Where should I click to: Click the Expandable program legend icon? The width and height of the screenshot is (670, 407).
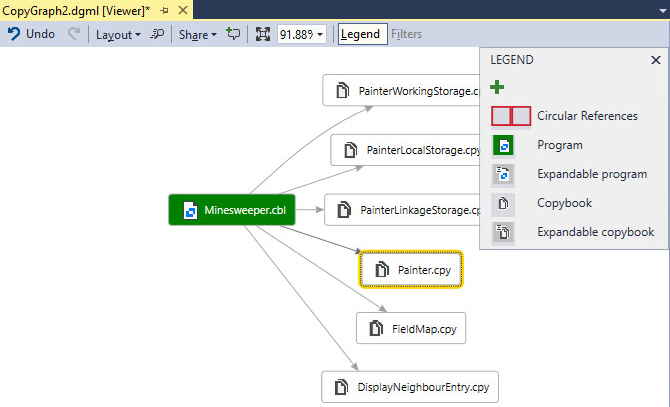click(x=505, y=175)
